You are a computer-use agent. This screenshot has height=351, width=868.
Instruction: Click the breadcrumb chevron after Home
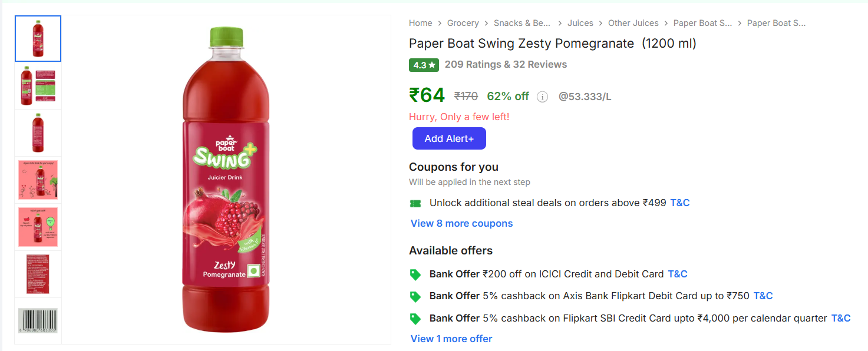pyautogui.click(x=439, y=23)
